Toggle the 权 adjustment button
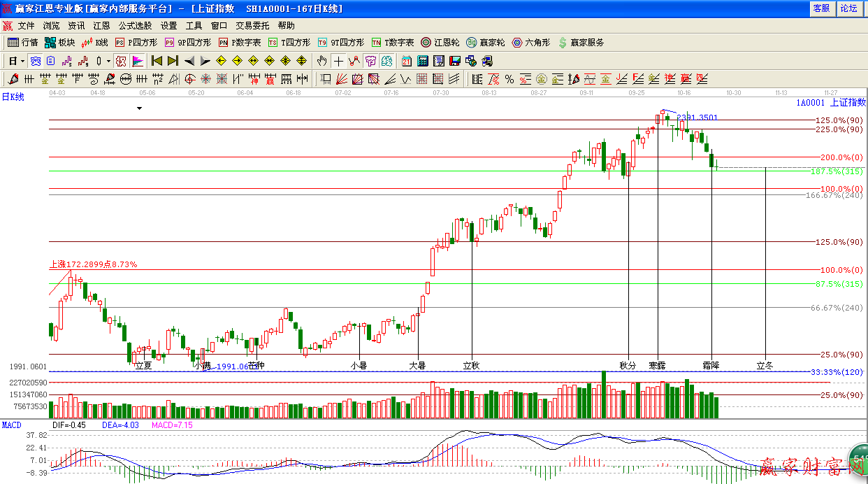 tap(121, 61)
